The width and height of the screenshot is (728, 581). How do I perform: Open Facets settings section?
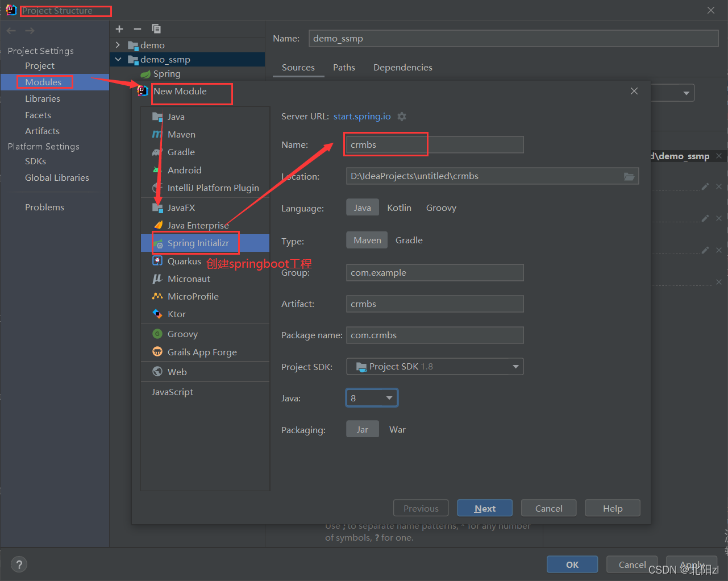38,115
